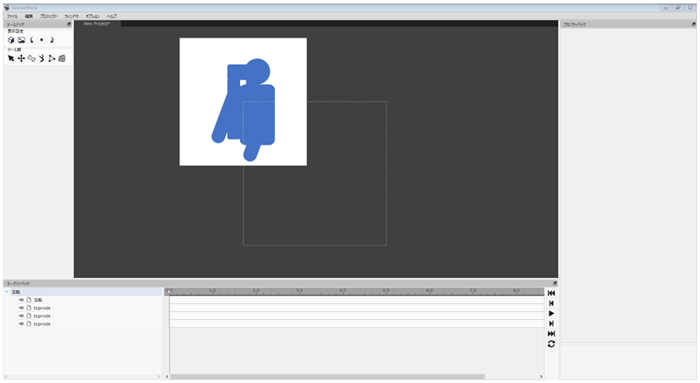Open the ヘルプ (Help) menu
The width and height of the screenshot is (700, 383).
(112, 16)
